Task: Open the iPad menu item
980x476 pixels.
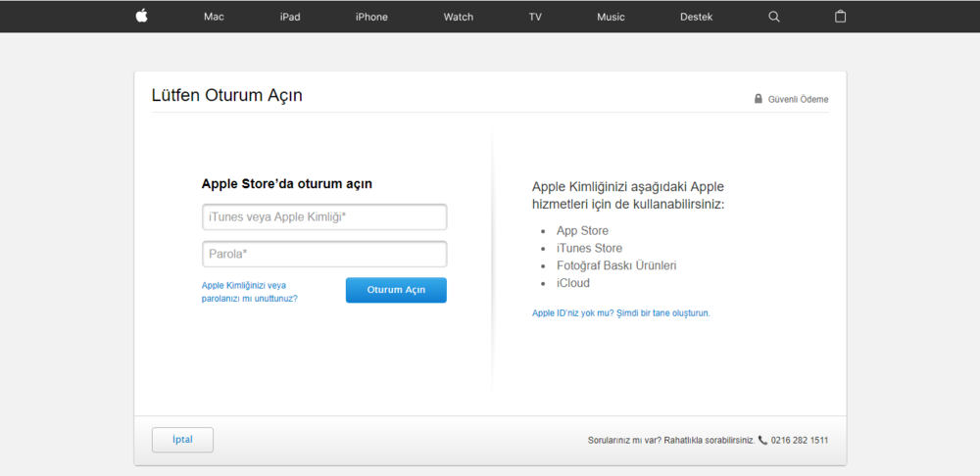Action: coord(290,17)
